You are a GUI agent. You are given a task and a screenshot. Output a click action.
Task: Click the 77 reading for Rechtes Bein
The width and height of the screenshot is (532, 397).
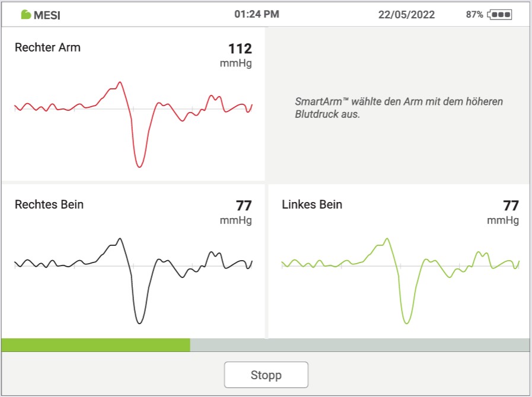[x=244, y=206]
